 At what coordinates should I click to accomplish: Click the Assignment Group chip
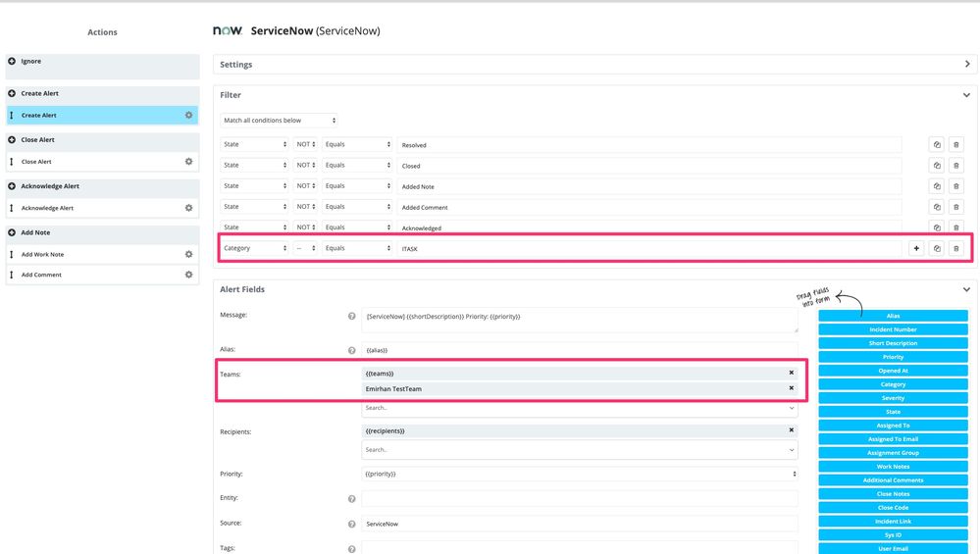click(893, 453)
